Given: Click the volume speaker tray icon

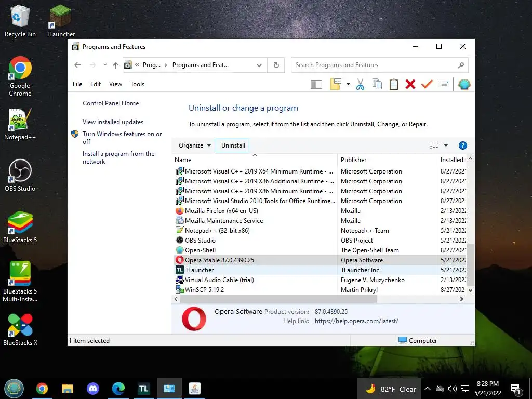Looking at the screenshot, I should pyautogui.click(x=452, y=389).
